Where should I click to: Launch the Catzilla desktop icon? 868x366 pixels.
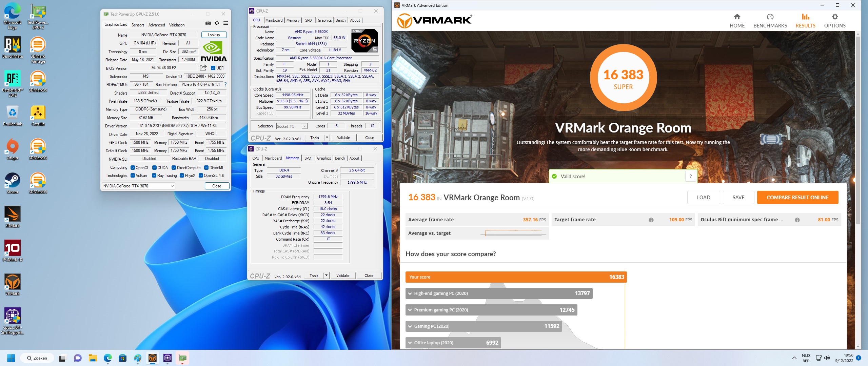38,115
